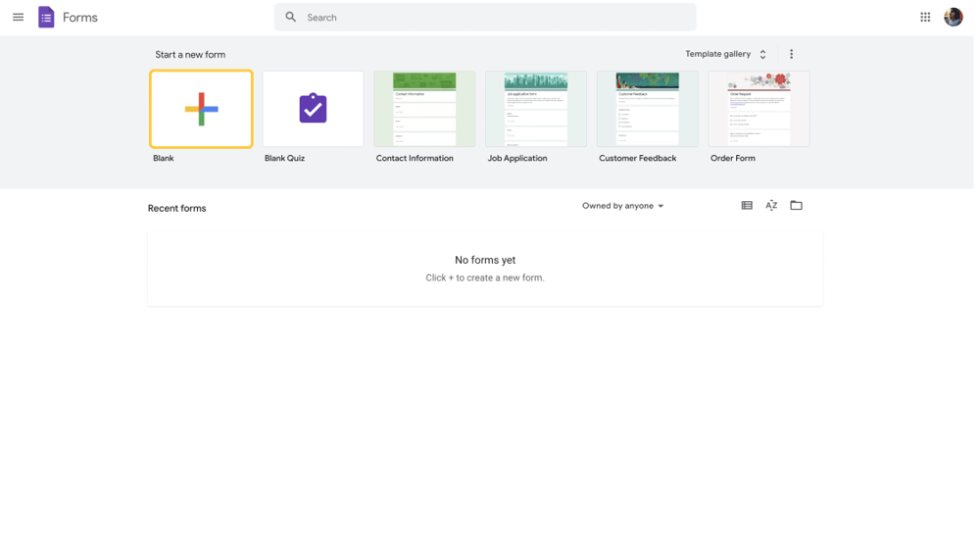Image resolution: width=980 pixels, height=551 pixels.
Task: Open the main hamburger menu
Action: click(18, 18)
